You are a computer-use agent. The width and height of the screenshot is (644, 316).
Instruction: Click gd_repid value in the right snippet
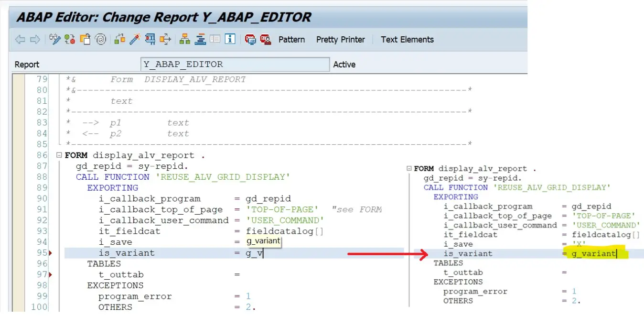591,207
